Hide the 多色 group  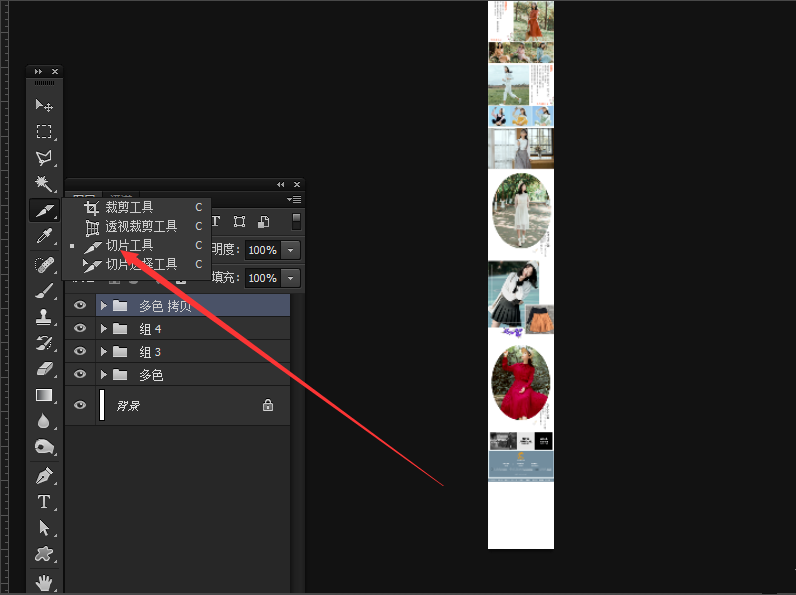pyautogui.click(x=80, y=374)
